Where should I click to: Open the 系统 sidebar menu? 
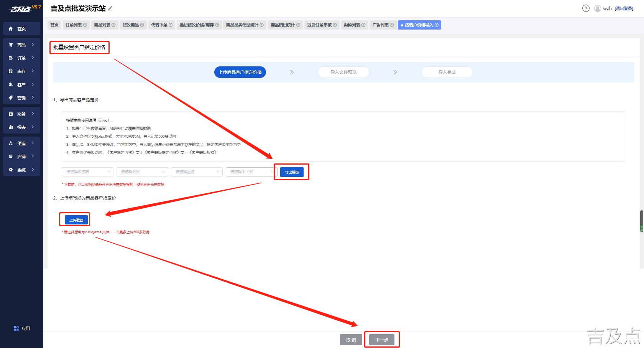pyautogui.click(x=21, y=170)
